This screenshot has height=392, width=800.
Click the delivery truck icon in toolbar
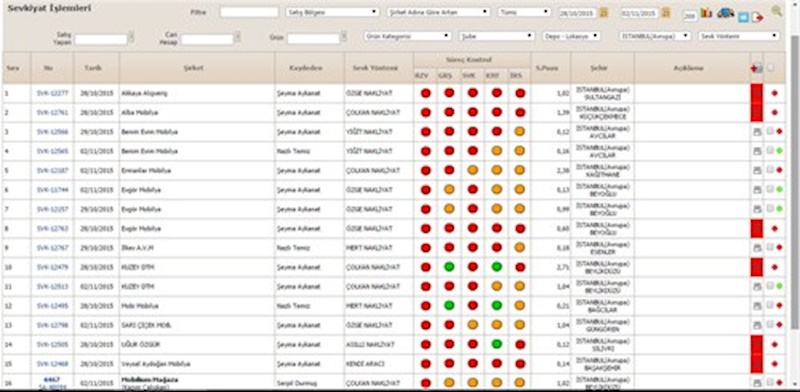[726, 13]
